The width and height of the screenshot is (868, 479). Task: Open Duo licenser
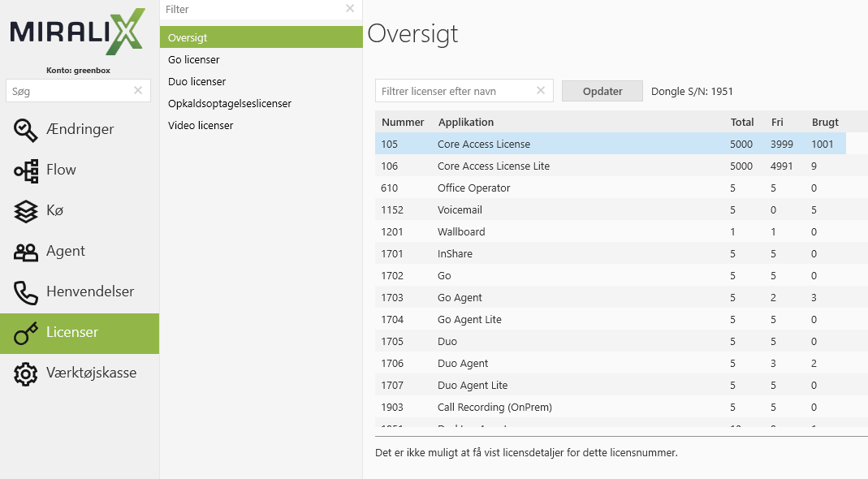(x=261, y=81)
